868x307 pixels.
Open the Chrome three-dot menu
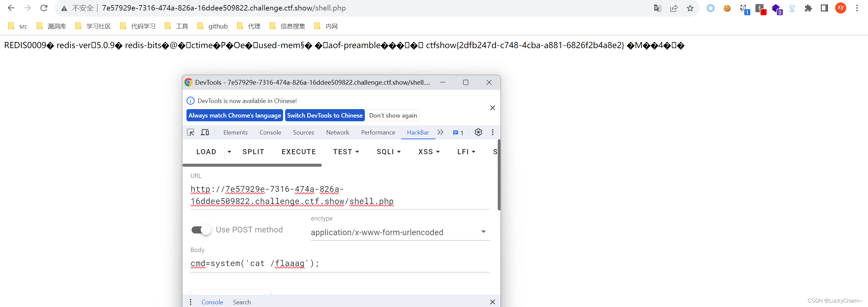857,8
